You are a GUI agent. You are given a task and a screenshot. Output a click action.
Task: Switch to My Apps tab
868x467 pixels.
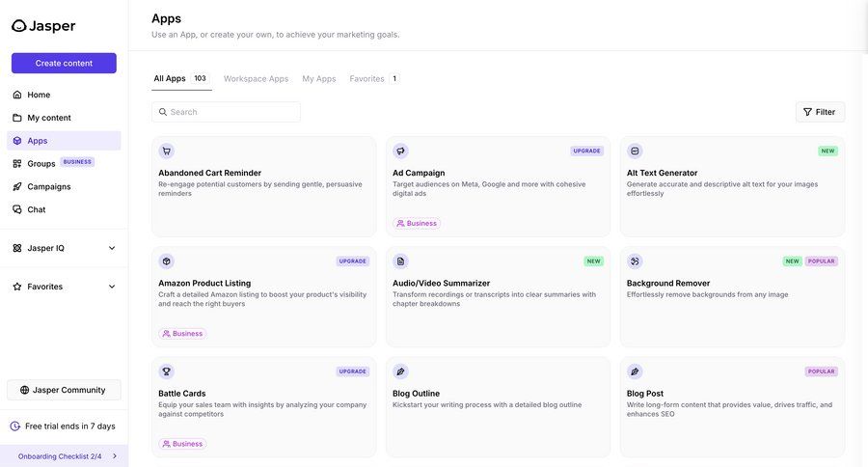319,79
